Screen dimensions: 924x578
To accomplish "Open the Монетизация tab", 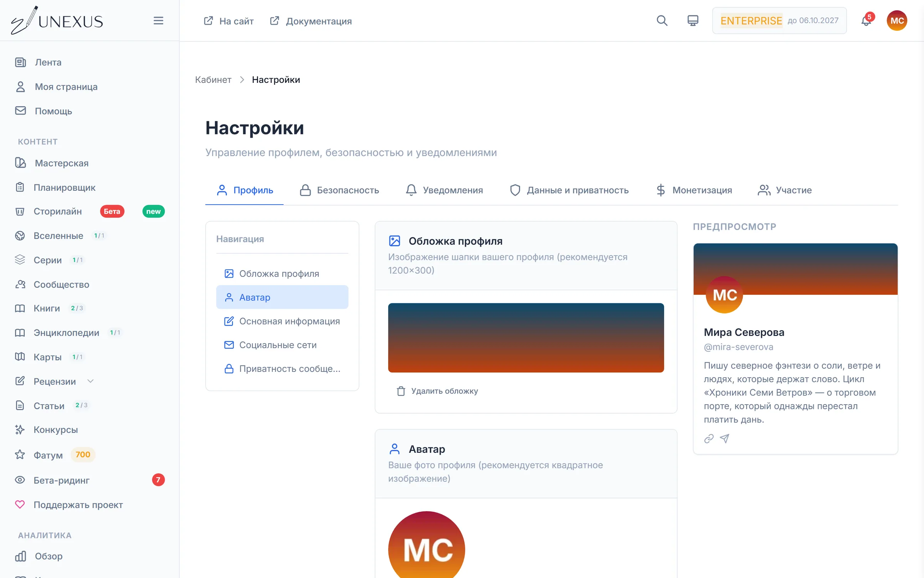I will tap(694, 190).
